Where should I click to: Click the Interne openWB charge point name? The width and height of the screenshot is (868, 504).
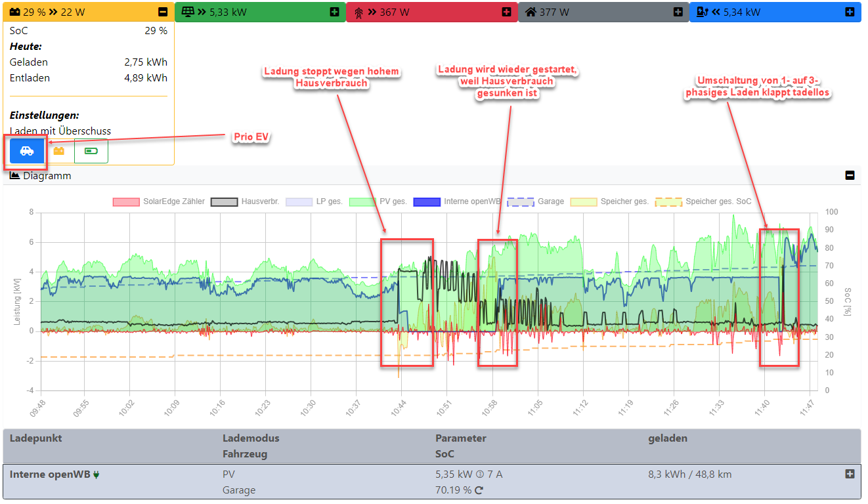(x=49, y=474)
